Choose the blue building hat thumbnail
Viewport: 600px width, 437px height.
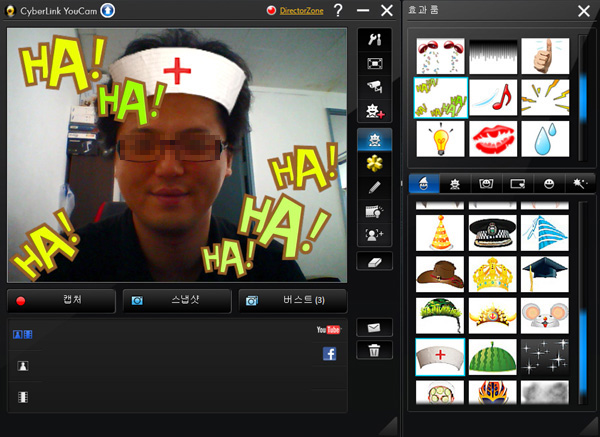click(545, 233)
